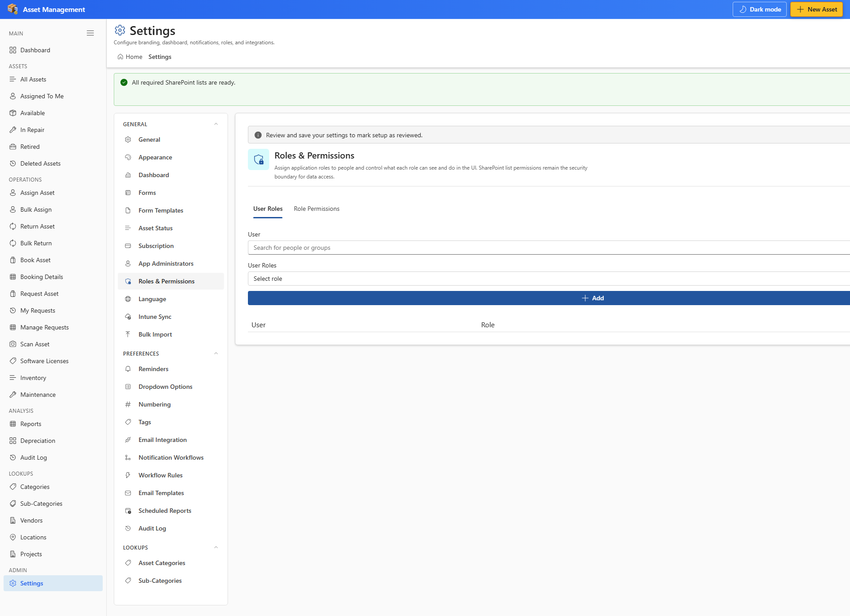Screen dimensions: 850x616
Task: Open Inventory operations page
Action: pos(53,378)
